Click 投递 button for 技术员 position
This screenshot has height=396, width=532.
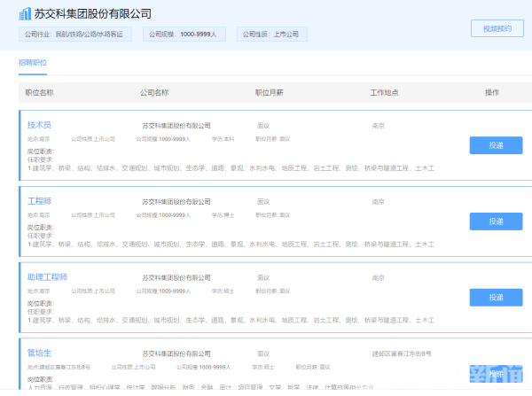coord(496,145)
